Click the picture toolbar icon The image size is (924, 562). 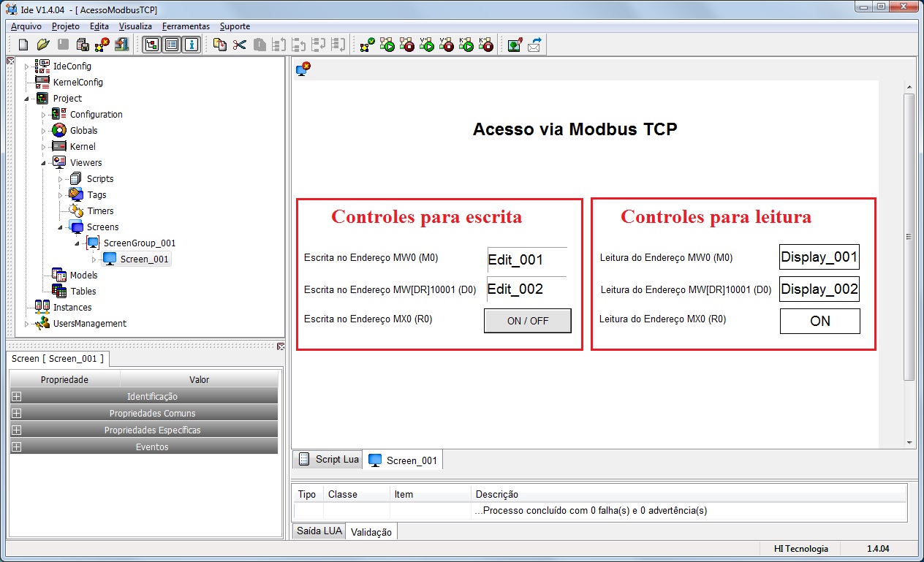click(515, 45)
